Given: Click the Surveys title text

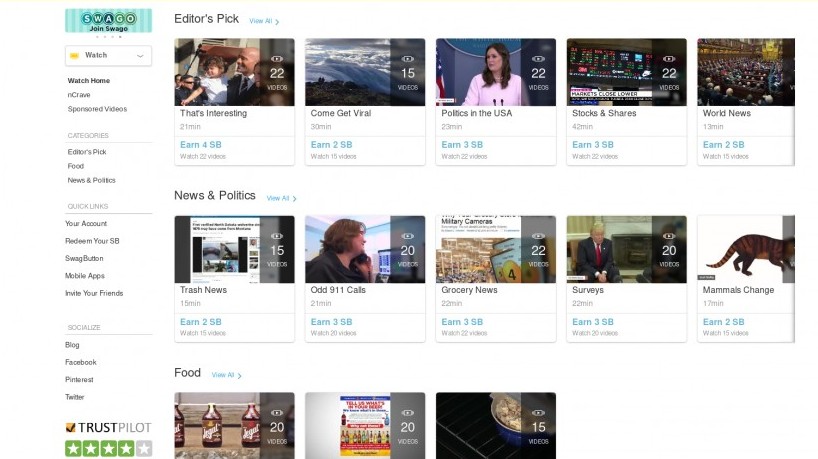Looking at the screenshot, I should pos(588,290).
